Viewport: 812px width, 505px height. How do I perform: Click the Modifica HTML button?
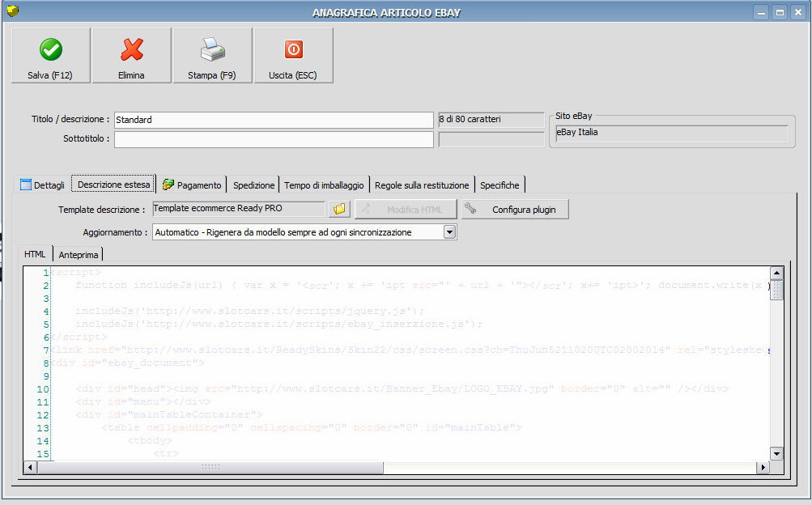coord(406,209)
